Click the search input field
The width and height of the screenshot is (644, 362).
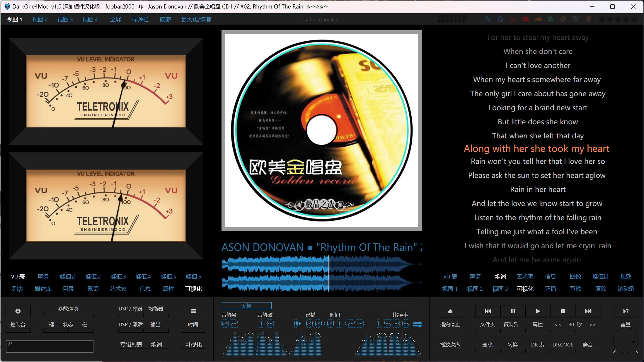pos(50,346)
